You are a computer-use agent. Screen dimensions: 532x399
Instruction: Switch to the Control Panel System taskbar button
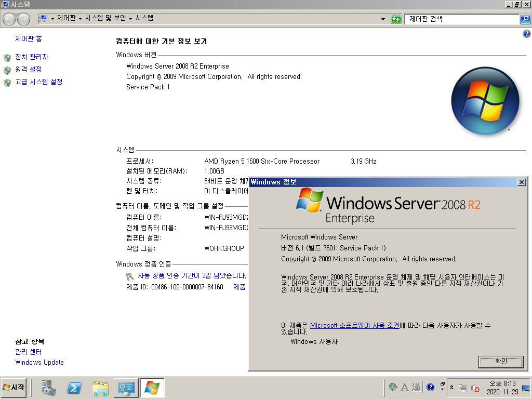click(126, 388)
